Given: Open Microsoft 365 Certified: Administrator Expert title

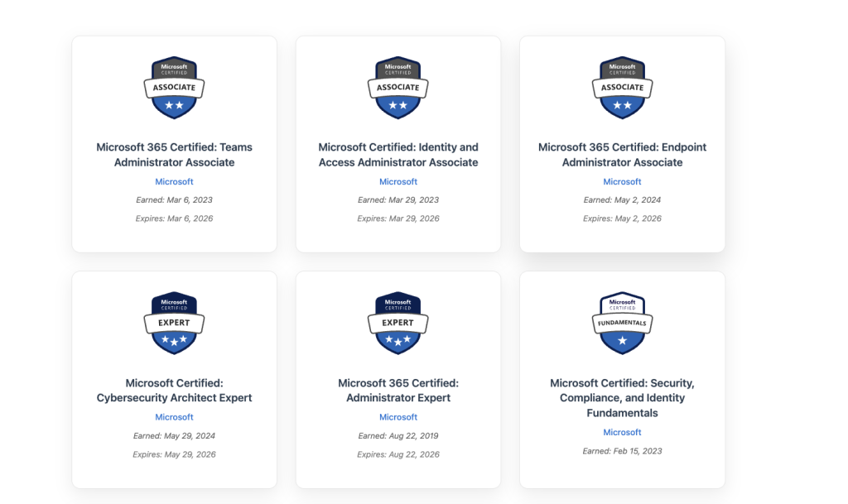Looking at the screenshot, I should [x=398, y=390].
